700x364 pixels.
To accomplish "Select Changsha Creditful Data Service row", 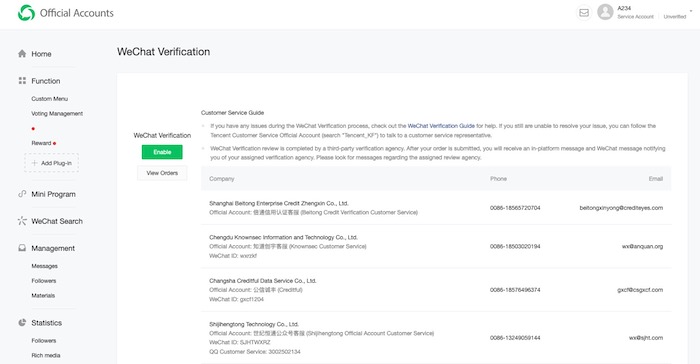I will [x=436, y=290].
